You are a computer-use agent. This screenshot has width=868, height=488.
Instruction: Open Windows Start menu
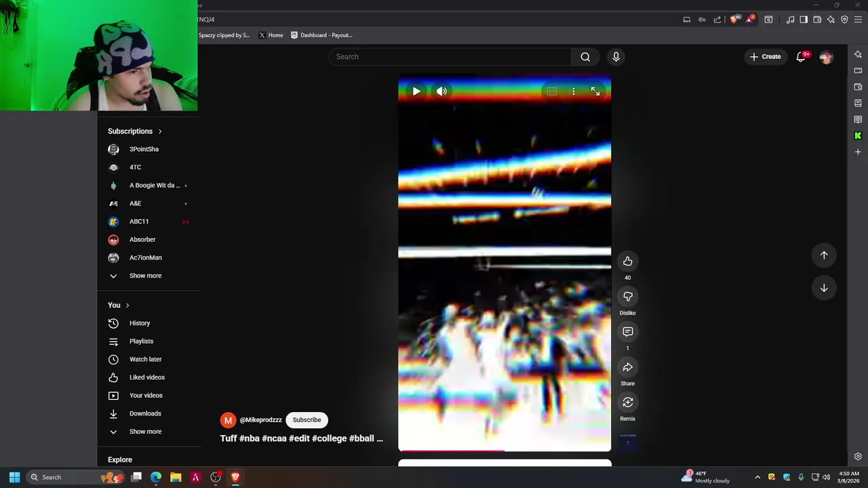pyautogui.click(x=14, y=477)
